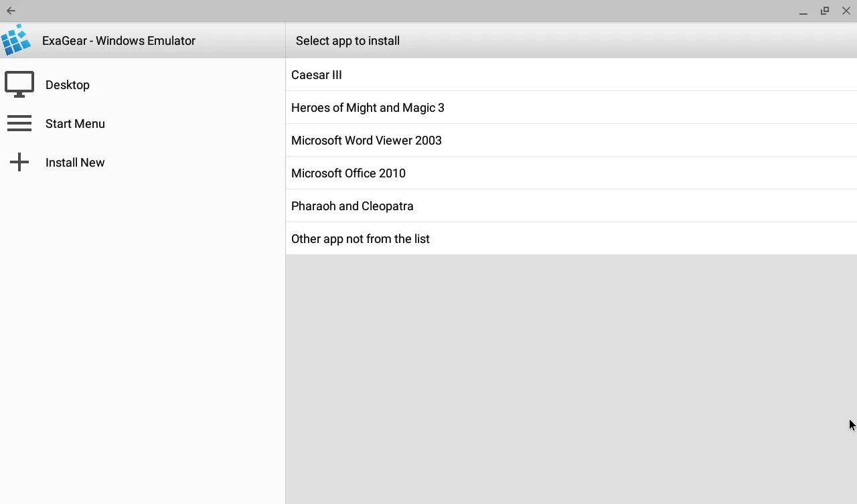Viewport: 857px width, 504px height.
Task: Minimize the ExaGear window
Action: [803, 11]
